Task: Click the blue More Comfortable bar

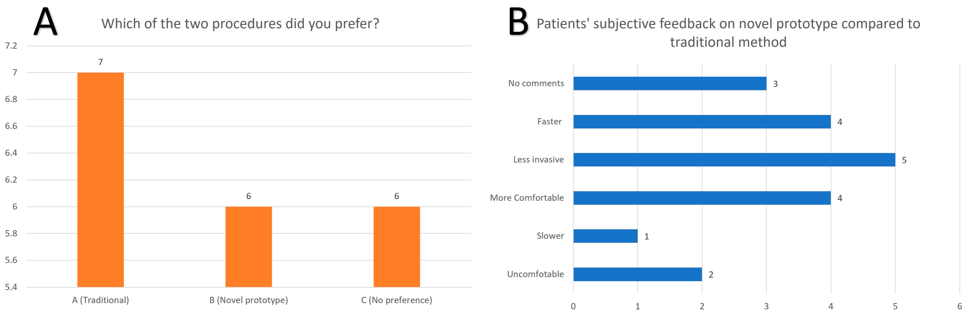Action: pos(702,198)
